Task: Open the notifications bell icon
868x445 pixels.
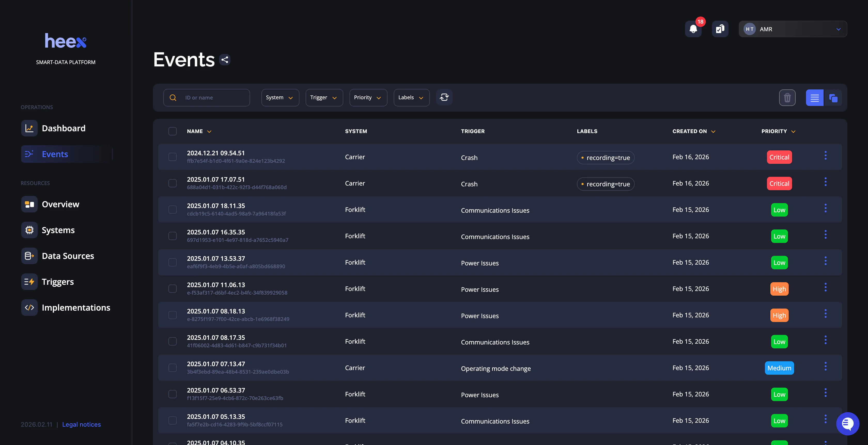Action: [693, 29]
